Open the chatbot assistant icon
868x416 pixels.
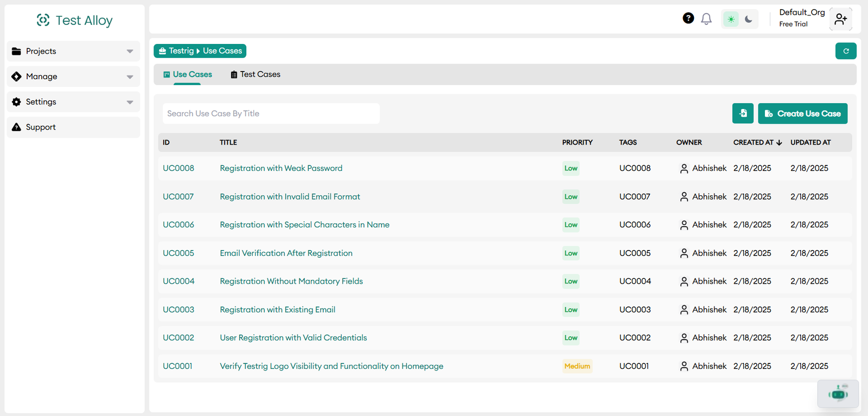click(838, 394)
